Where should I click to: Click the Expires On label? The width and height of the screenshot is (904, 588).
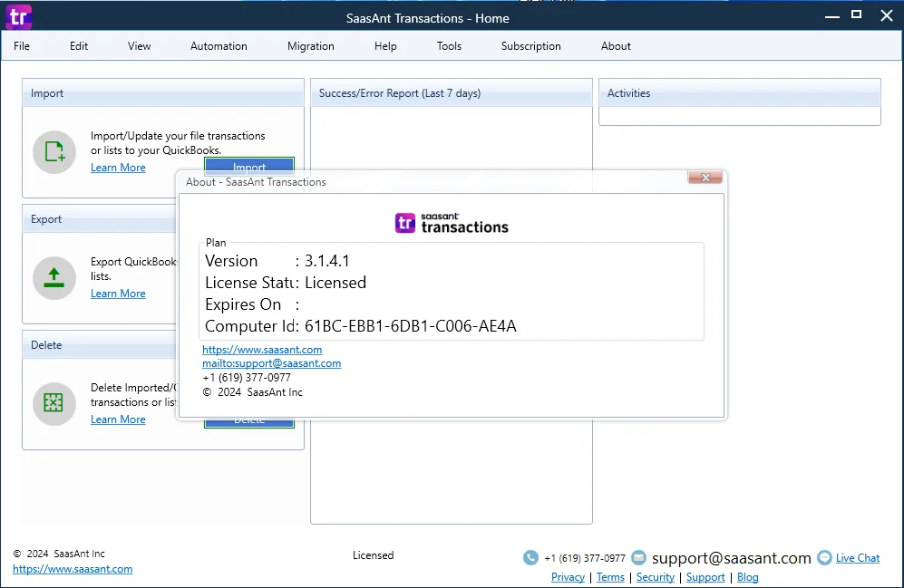coord(243,304)
